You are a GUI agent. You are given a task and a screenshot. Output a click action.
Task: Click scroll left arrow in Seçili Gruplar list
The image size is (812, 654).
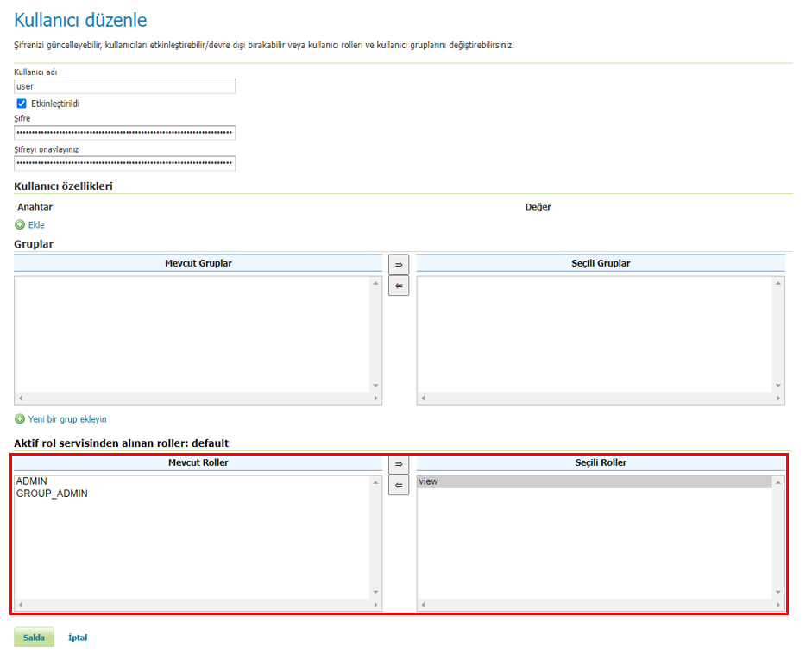coord(423,399)
